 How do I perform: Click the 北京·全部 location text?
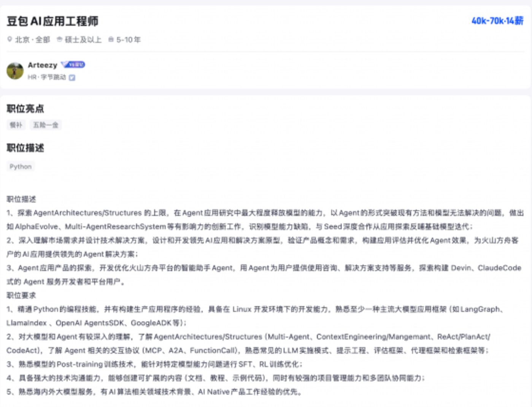[x=32, y=40]
